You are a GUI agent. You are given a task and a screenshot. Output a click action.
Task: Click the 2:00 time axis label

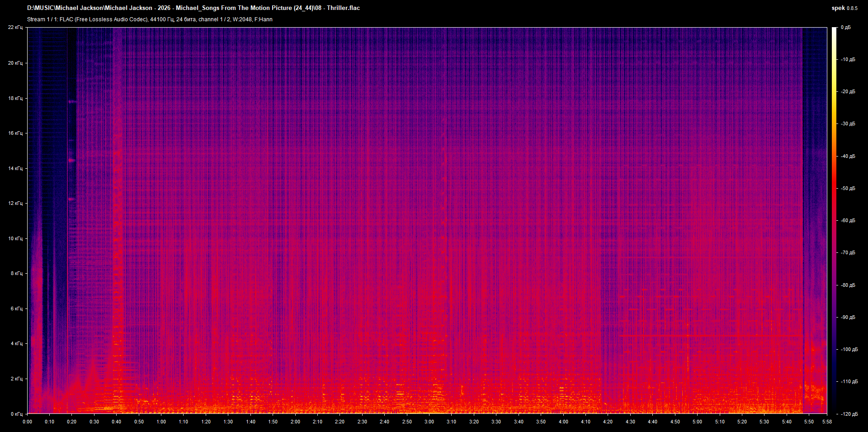coord(295,422)
